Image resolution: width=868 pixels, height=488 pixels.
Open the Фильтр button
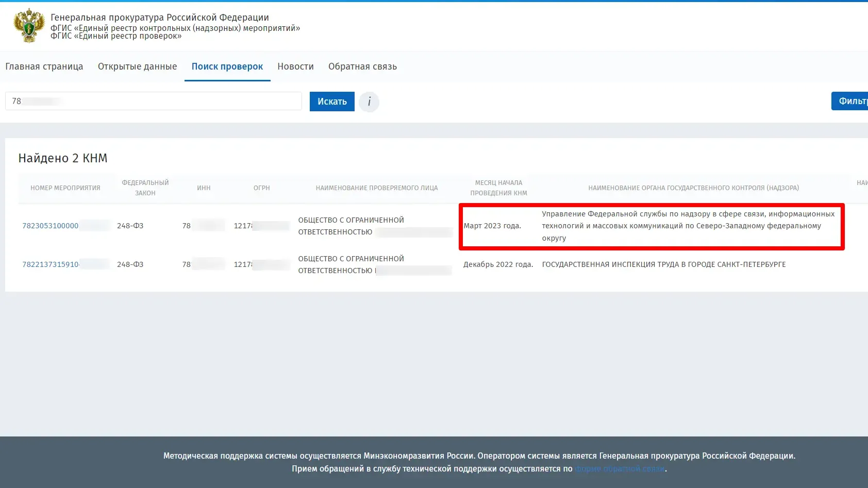click(850, 101)
